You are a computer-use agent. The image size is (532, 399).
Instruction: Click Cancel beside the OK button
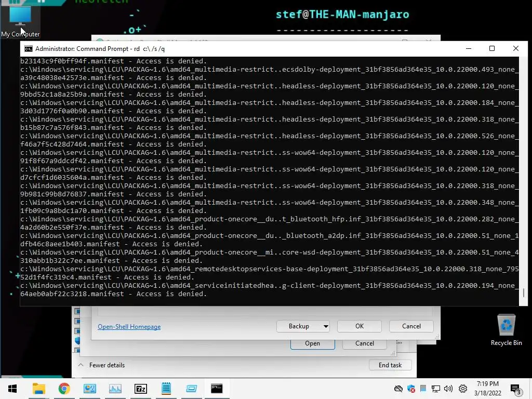point(411,326)
